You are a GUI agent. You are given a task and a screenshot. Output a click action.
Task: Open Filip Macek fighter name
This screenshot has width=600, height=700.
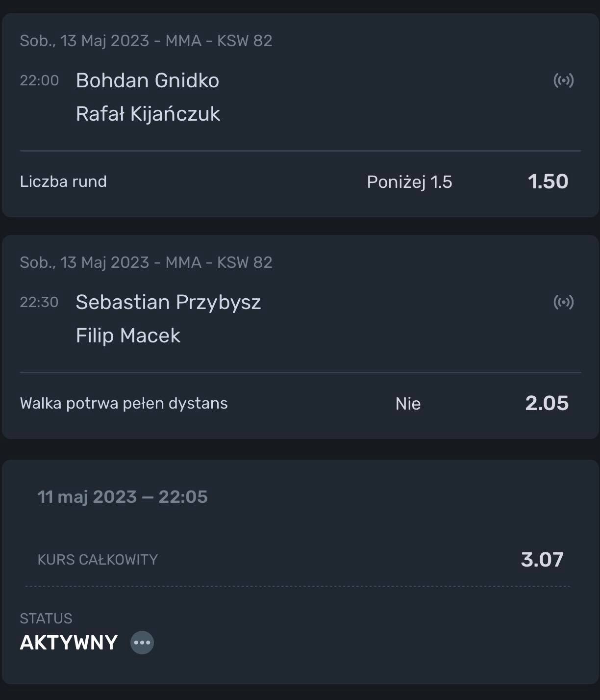click(128, 336)
